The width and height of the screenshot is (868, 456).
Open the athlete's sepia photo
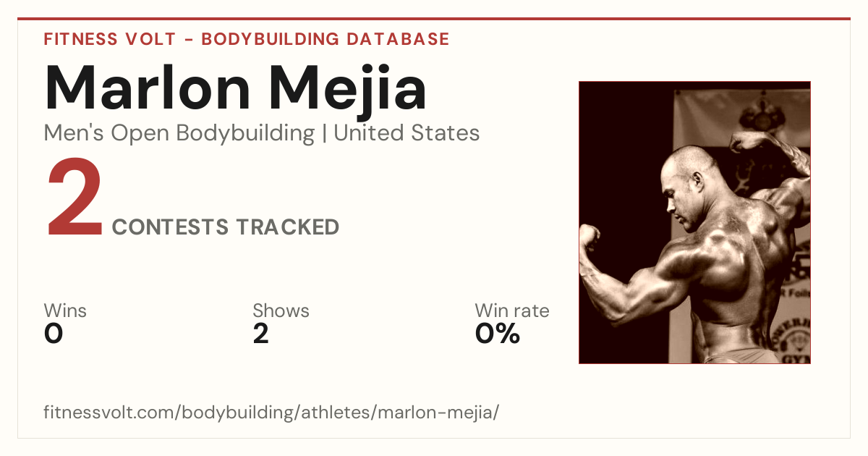point(694,222)
